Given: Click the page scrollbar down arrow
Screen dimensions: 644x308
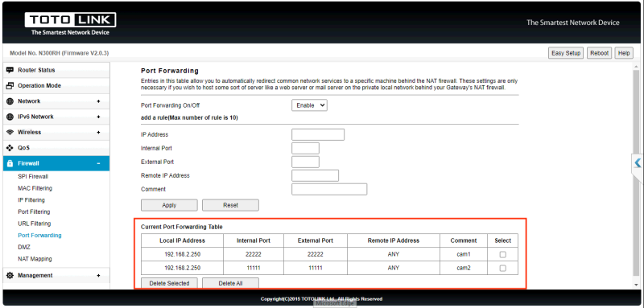Looking at the screenshot, I should (x=637, y=284).
